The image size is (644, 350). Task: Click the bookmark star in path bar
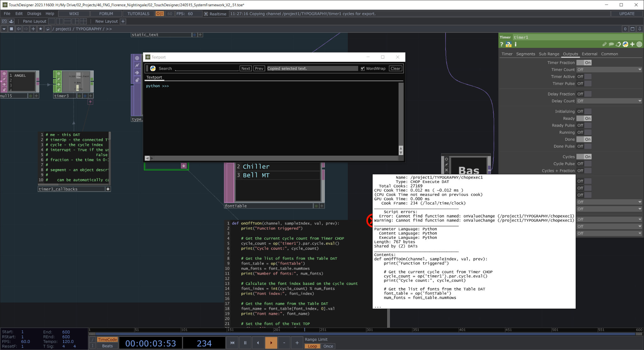[x=41, y=29]
